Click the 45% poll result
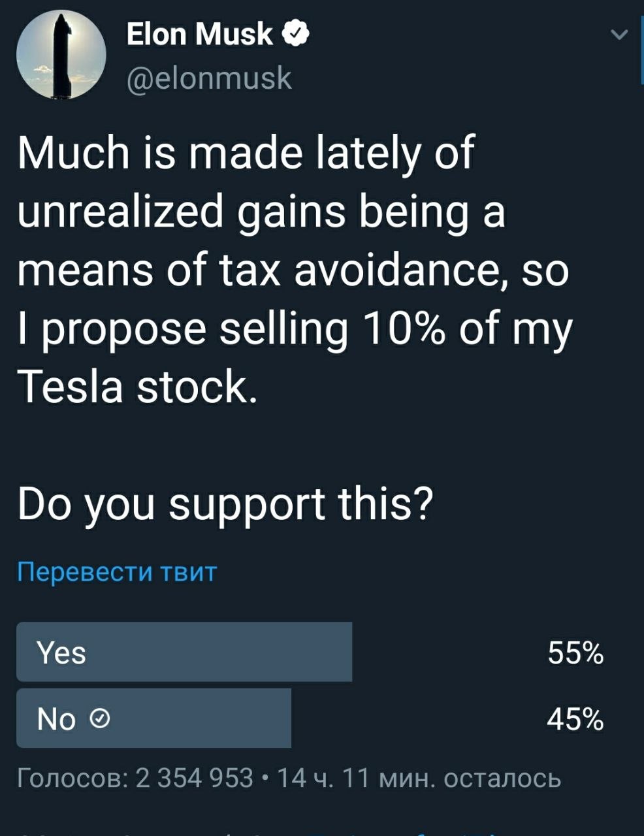The image size is (644, 836). click(575, 719)
